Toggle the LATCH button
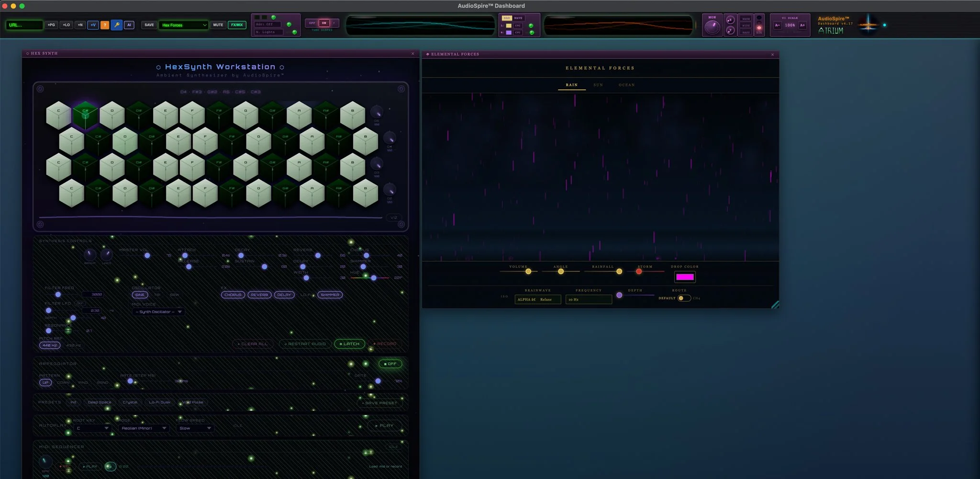The width and height of the screenshot is (980, 479). coord(350,344)
